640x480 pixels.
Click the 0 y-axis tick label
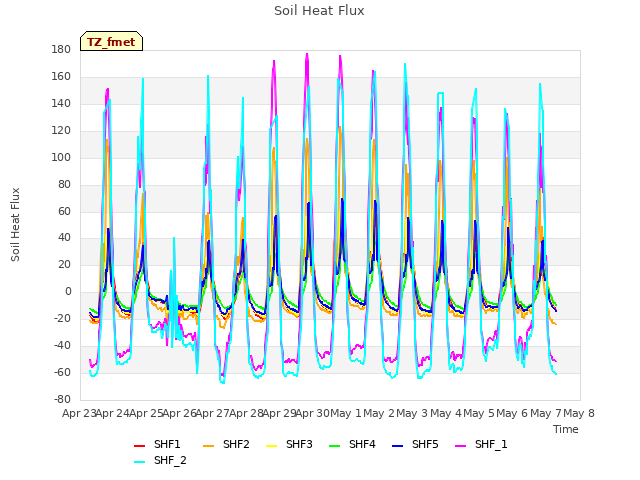pyautogui.click(x=68, y=292)
